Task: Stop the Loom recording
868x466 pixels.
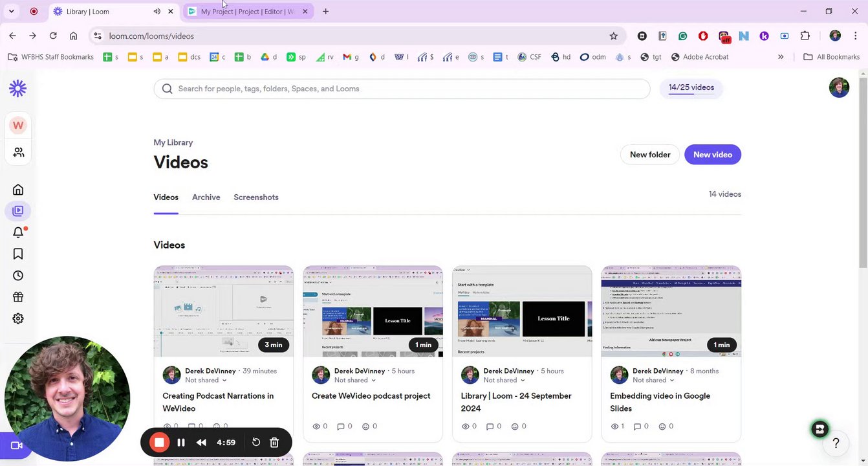Action: tap(159, 443)
